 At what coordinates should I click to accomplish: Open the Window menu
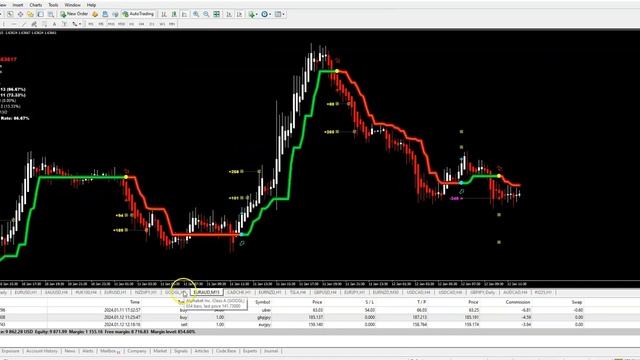(72, 5)
